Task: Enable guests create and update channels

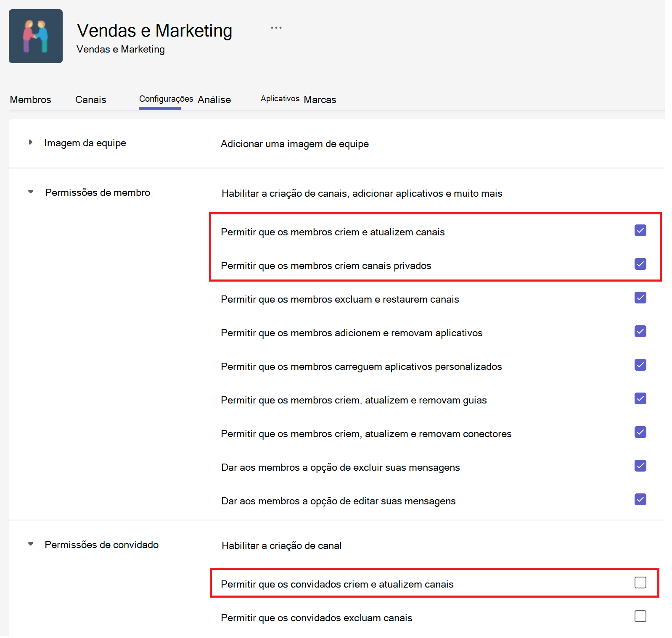Action: point(640,583)
